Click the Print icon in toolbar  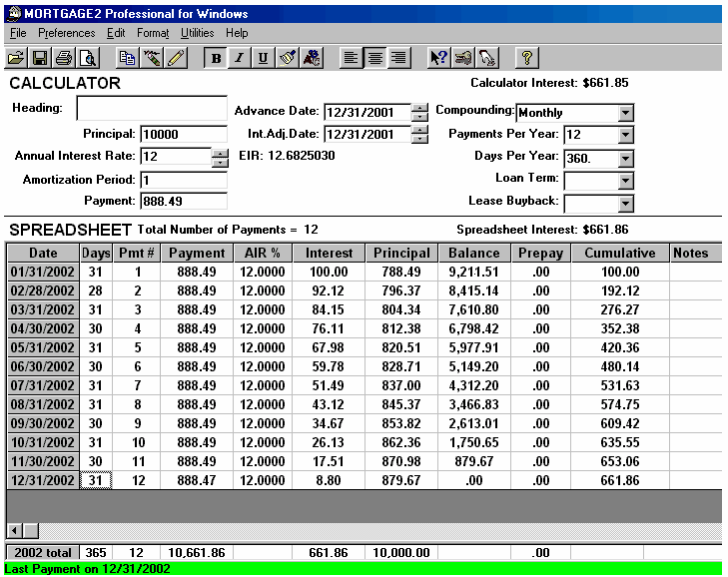(x=64, y=58)
